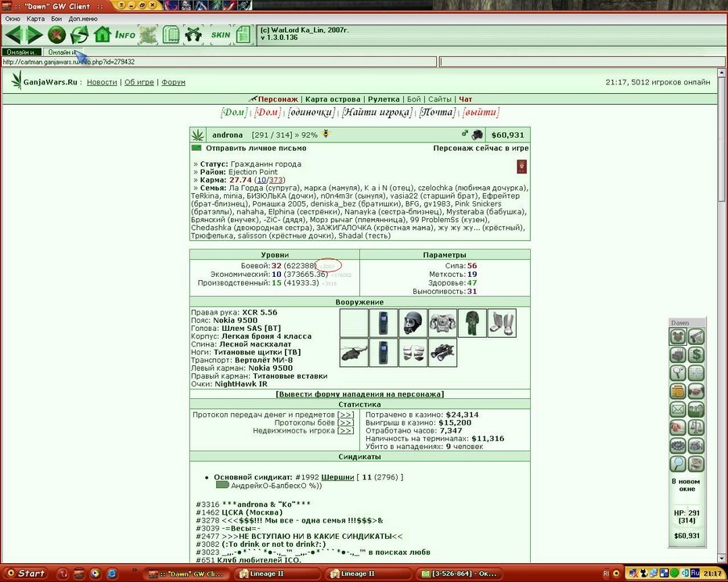Switch to the dark highlighted Онлайн и.. tab
The width and height of the screenshot is (728, 582).
(21, 52)
